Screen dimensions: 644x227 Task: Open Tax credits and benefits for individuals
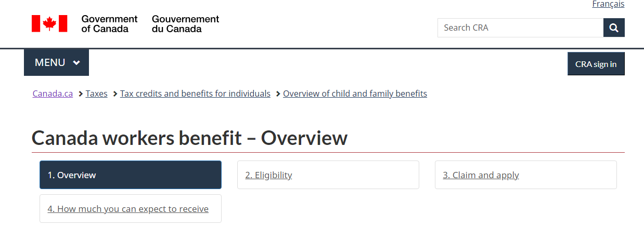point(195,94)
